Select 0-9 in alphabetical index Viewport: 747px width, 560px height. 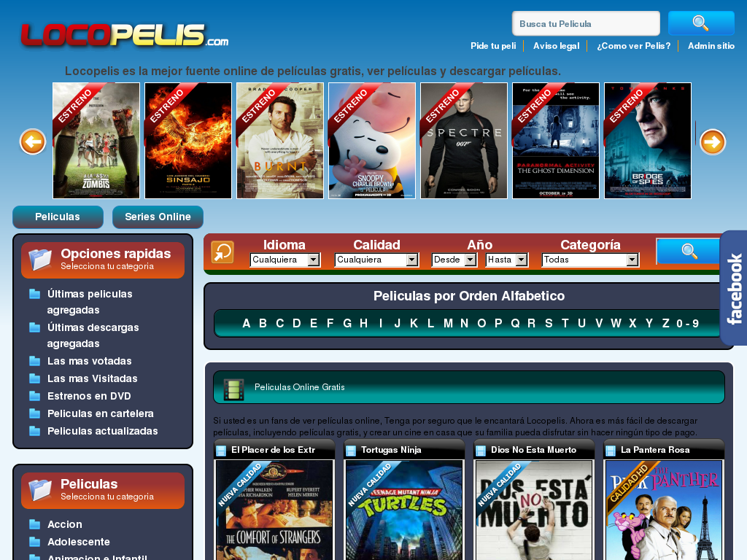687,323
